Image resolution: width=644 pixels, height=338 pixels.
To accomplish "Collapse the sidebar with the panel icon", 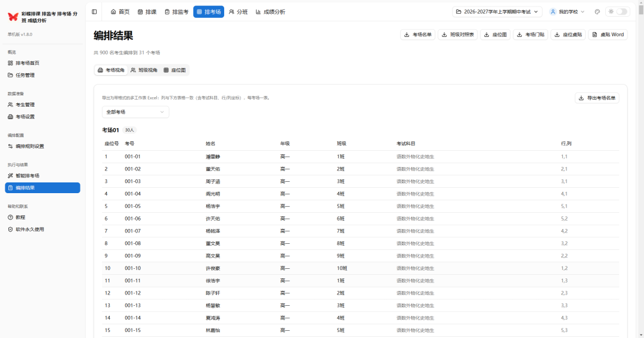I will click(94, 11).
